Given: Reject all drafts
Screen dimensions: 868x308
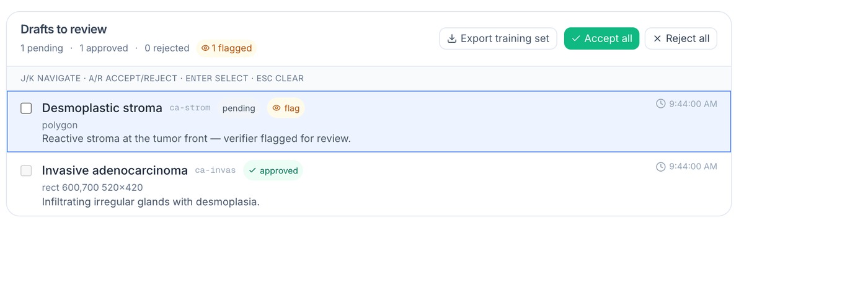Looking at the screenshot, I should [x=681, y=38].
